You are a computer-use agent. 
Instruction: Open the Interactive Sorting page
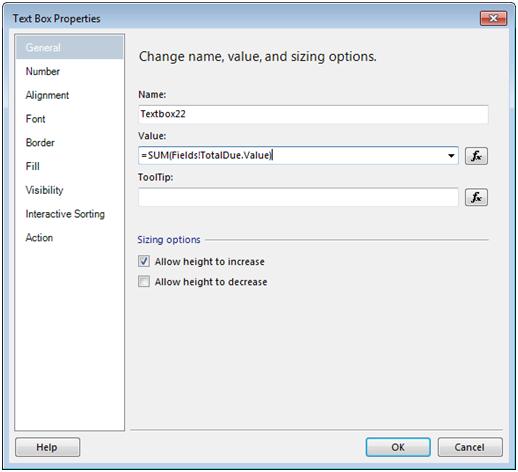click(65, 214)
